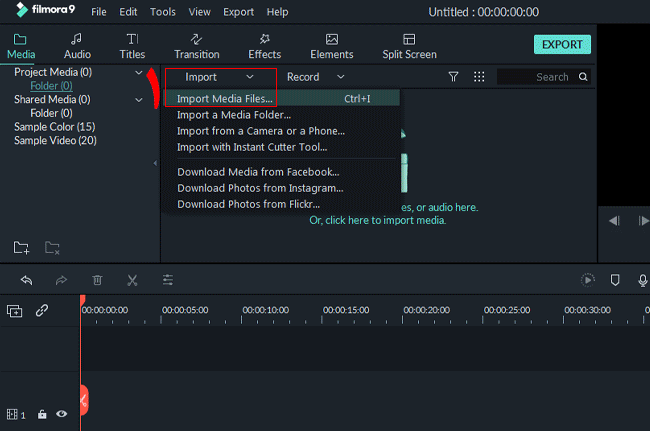Add a new folder in media panel
650x431 pixels.
(21, 247)
